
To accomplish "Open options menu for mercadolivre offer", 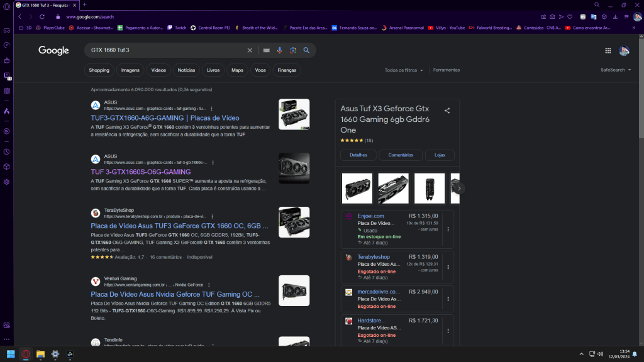I will pyautogui.click(x=448, y=299).
